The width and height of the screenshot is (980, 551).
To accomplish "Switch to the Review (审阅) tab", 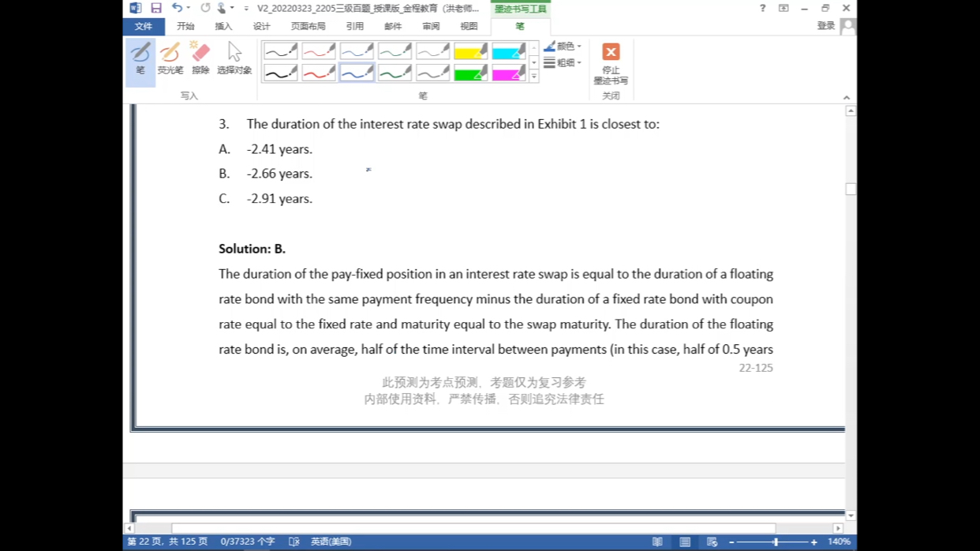I will [x=431, y=26].
